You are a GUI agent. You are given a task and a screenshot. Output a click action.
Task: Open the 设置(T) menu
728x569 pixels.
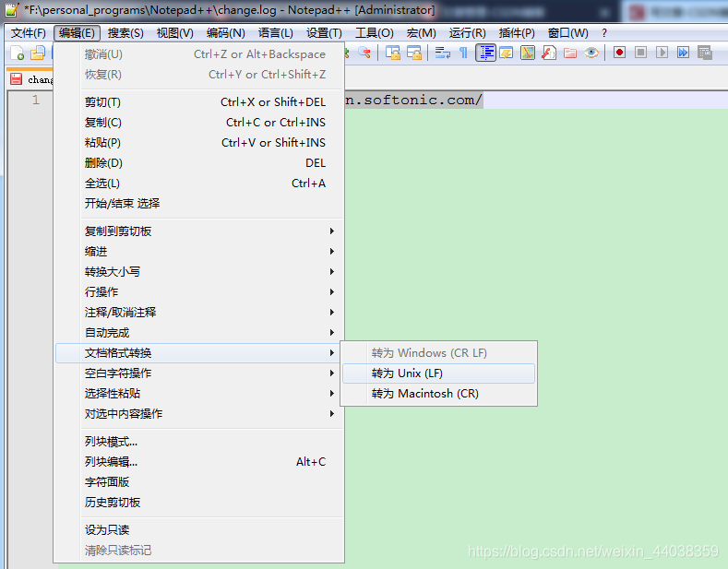(x=324, y=33)
